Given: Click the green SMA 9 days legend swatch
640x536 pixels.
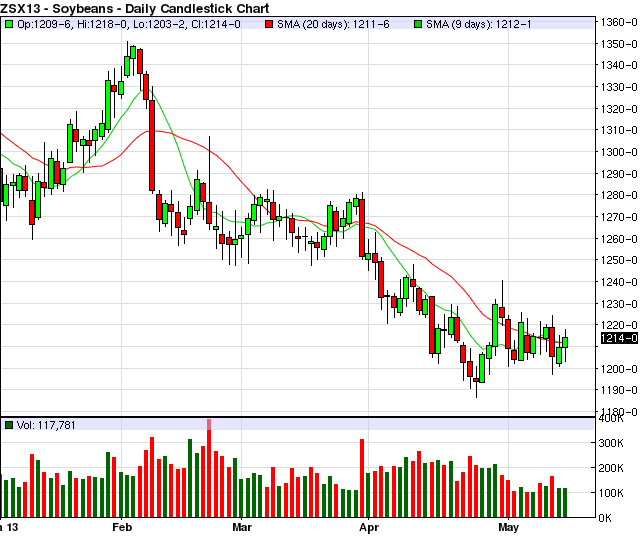Looking at the screenshot, I should pyautogui.click(x=418, y=24).
